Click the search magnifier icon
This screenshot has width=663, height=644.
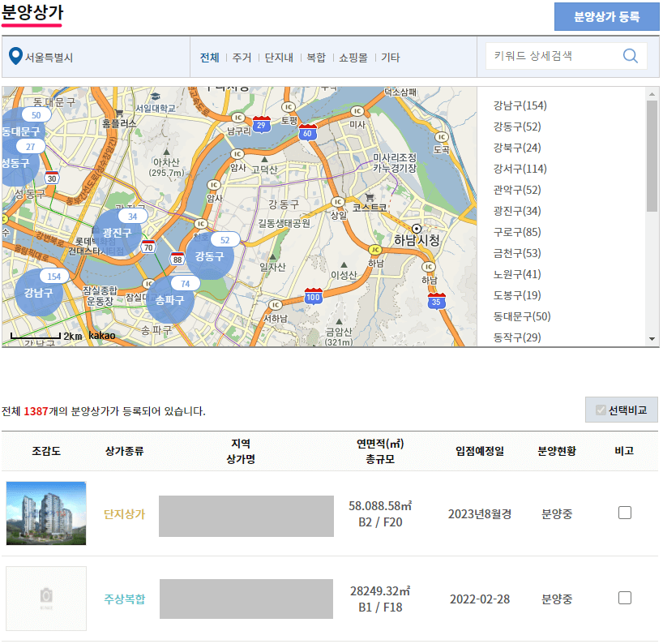[x=630, y=56]
